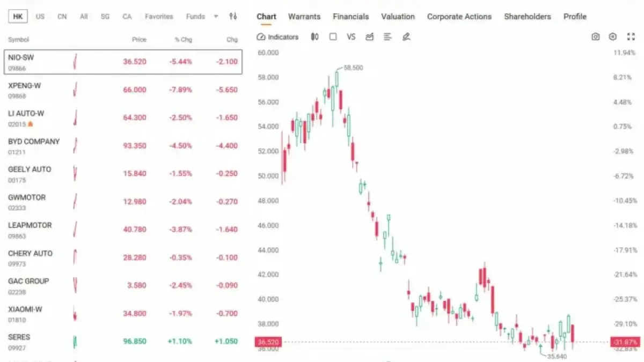Image resolution: width=644 pixels, height=362 pixels.
Task: Open the Indicators panel
Action: pyautogui.click(x=277, y=37)
